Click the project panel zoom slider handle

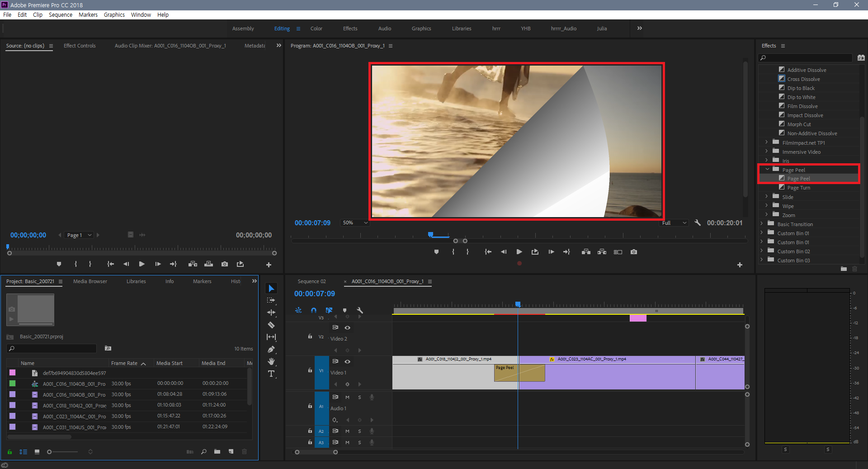click(49, 452)
